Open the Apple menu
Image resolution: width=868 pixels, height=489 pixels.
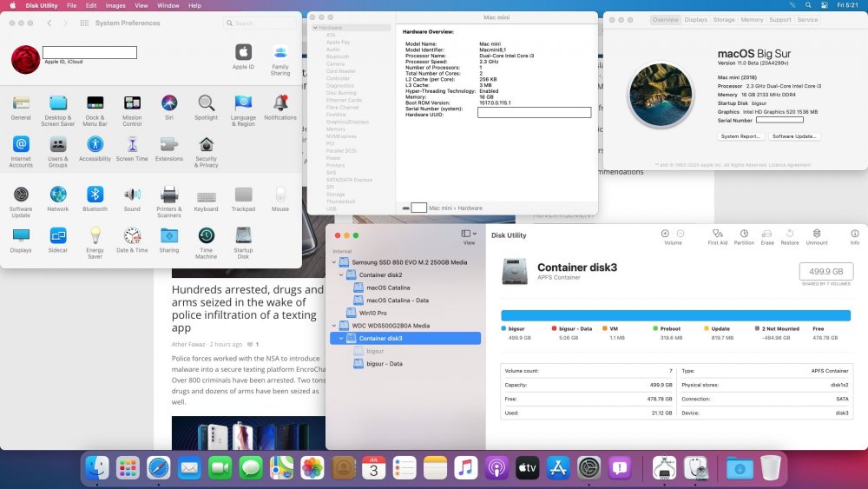pos(13,5)
